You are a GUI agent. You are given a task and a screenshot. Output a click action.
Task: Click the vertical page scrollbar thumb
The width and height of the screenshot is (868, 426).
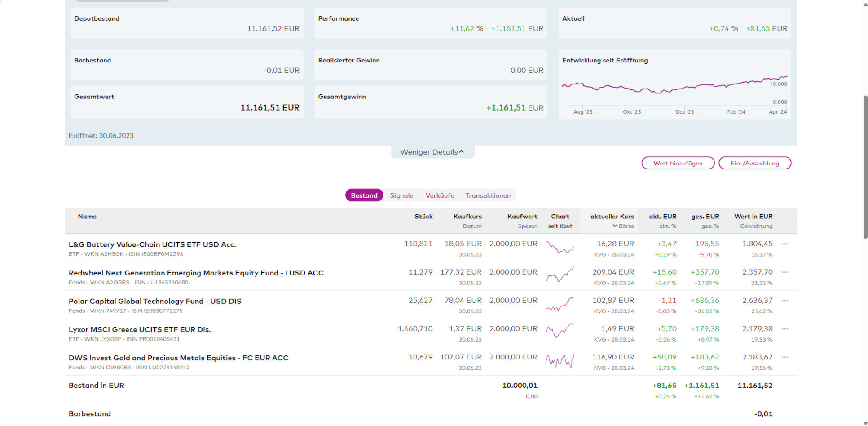(x=865, y=166)
